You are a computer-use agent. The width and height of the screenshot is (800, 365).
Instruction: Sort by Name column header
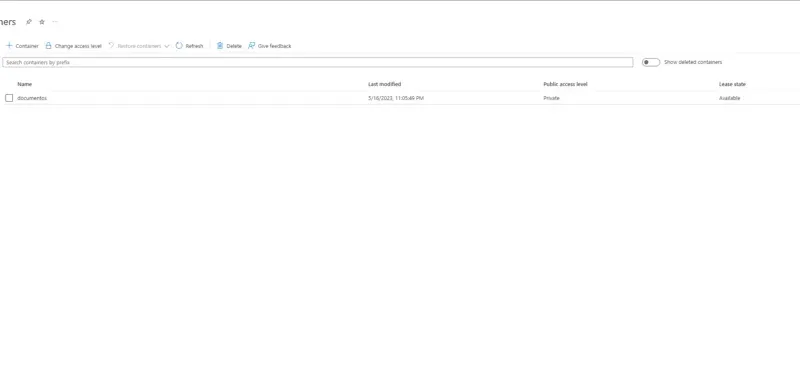(24, 84)
